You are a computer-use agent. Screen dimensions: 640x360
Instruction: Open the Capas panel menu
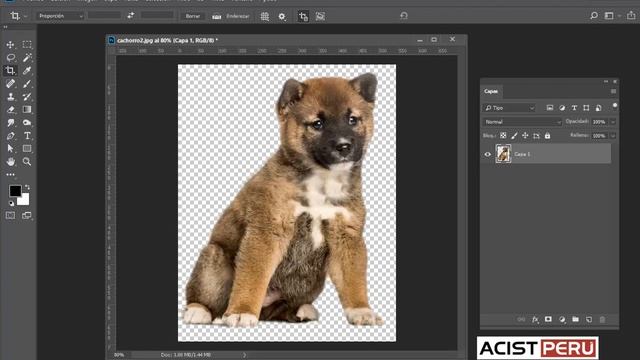click(x=613, y=91)
